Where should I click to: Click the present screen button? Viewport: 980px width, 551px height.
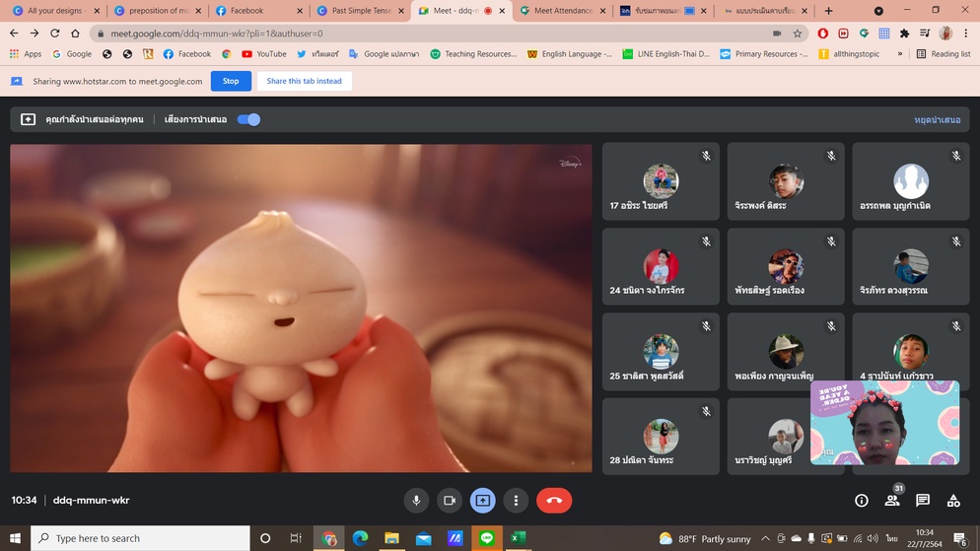[x=482, y=501]
